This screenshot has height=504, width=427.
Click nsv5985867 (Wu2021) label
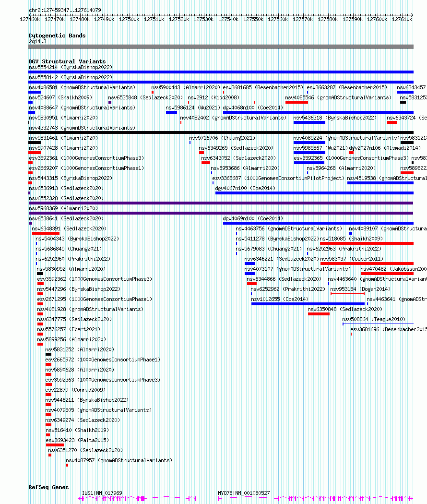(x=320, y=148)
